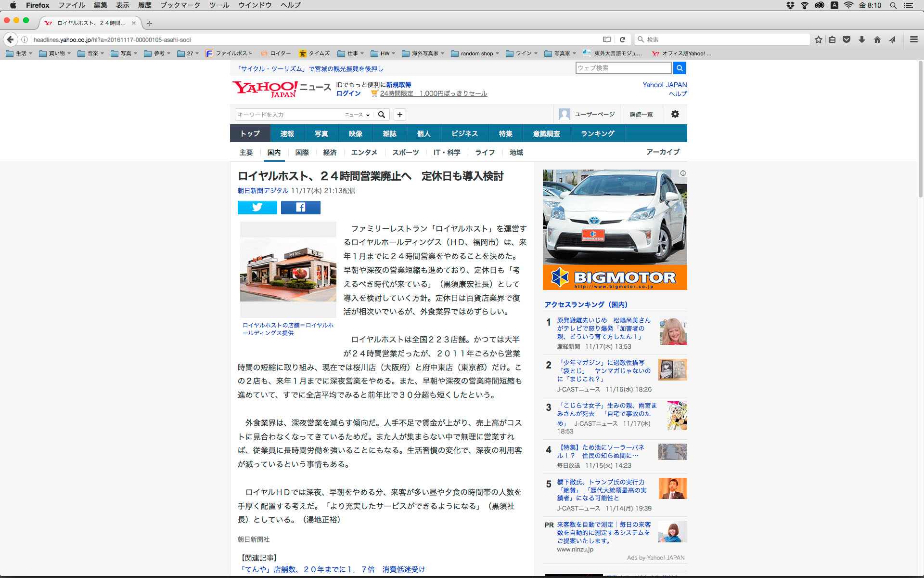The image size is (924, 578).
Task: Open Firefox hamburger menu
Action: pos(913,39)
